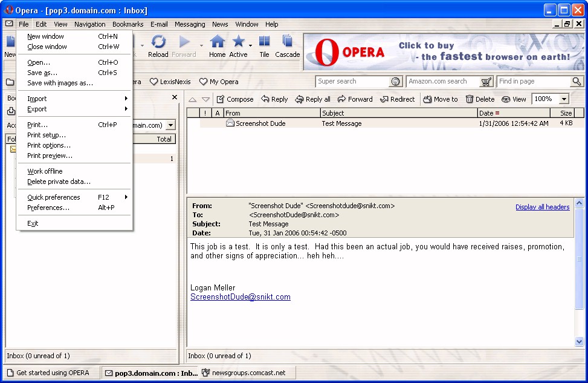588x383 pixels.
Task: Click the message body scroll up arrow
Action: [579, 203]
